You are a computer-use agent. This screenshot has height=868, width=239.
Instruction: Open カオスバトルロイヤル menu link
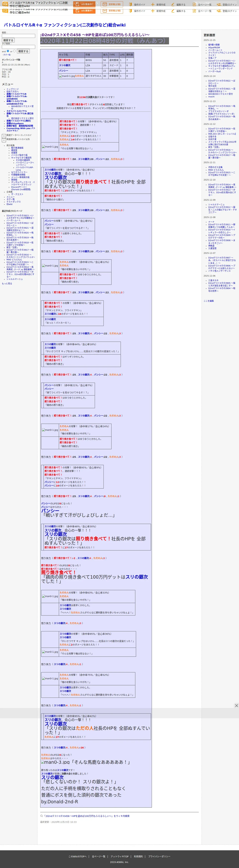click(16, 111)
